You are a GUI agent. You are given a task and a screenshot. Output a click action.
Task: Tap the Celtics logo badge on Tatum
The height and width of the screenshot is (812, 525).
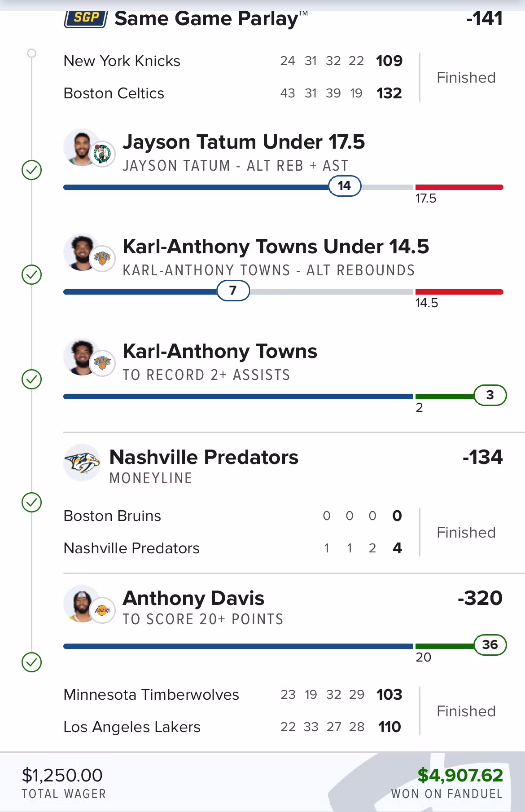[102, 154]
